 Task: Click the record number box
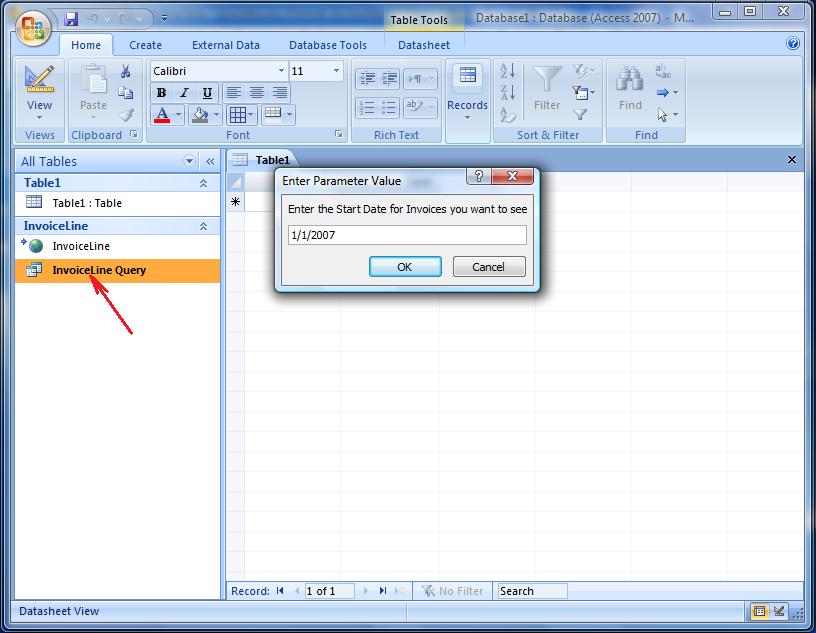tap(329, 591)
